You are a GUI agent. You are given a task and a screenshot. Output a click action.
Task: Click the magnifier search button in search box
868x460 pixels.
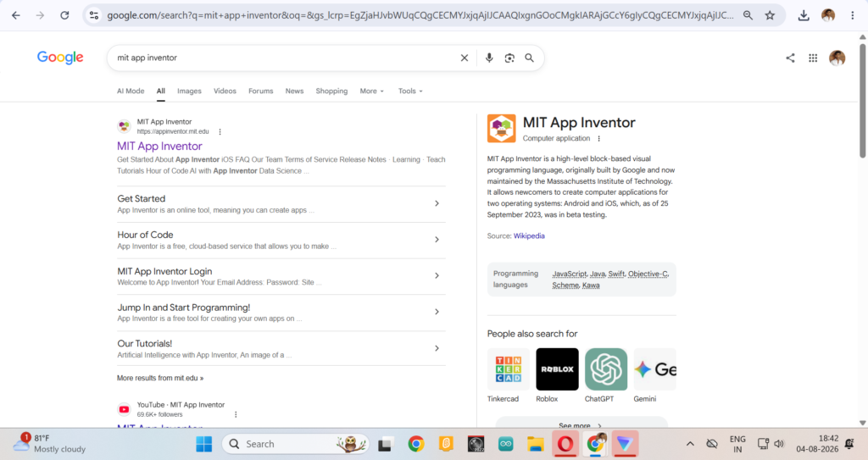530,58
